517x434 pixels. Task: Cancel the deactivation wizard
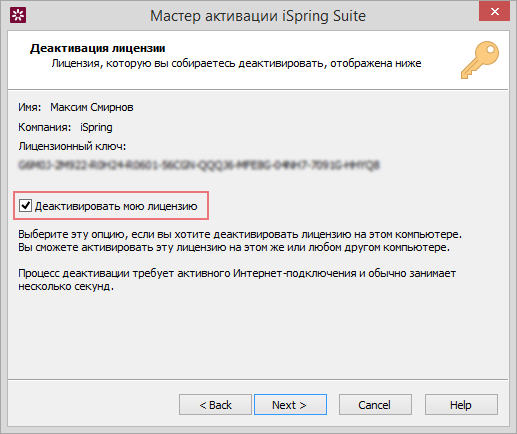click(x=375, y=405)
